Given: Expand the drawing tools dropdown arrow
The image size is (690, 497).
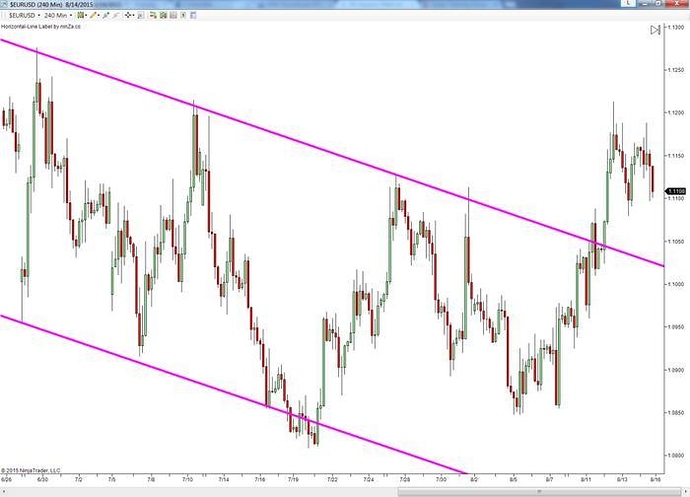Looking at the screenshot, I should (99, 15).
